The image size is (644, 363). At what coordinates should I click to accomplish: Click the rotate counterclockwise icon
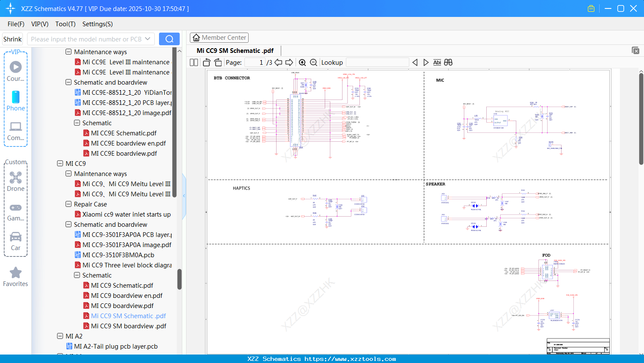(206, 62)
